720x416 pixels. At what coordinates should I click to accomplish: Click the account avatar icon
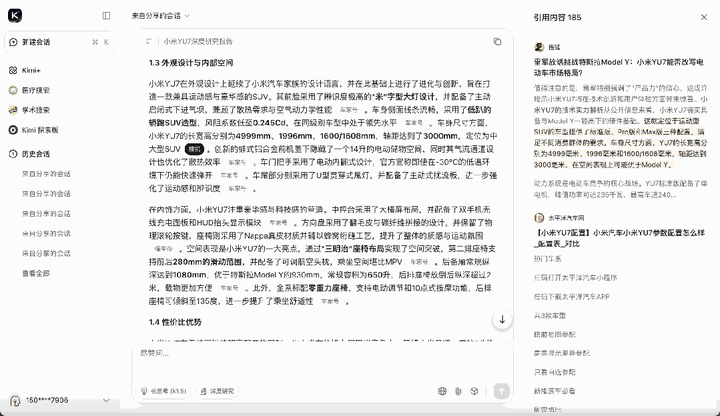pyautogui.click(x=15, y=401)
